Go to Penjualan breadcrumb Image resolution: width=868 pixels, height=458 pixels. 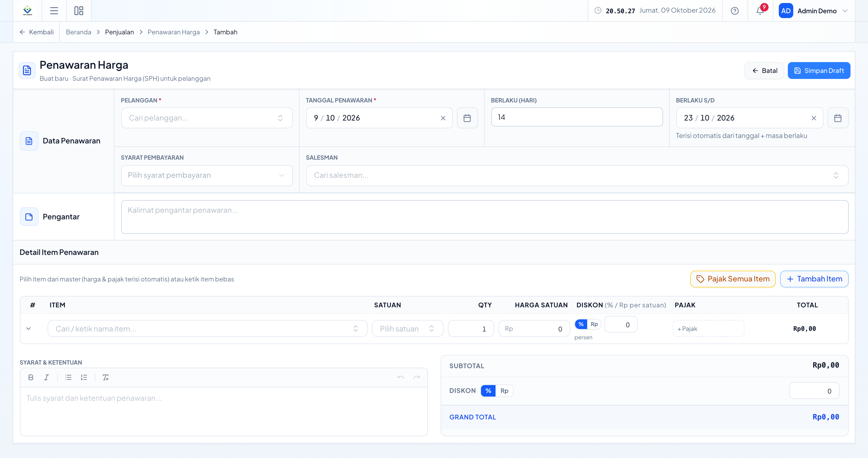tap(119, 32)
